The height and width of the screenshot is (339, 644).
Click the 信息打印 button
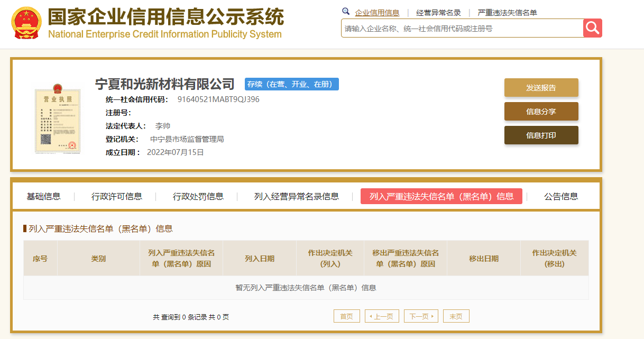click(541, 135)
